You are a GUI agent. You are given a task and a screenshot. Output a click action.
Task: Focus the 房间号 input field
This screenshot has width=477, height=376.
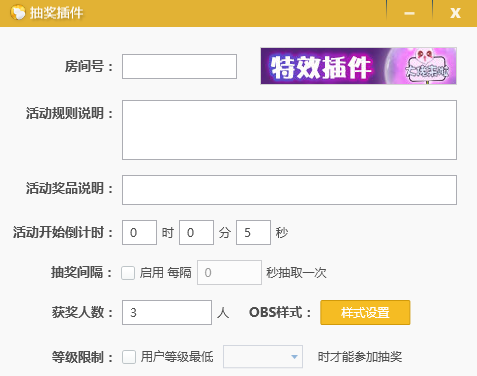tap(179, 67)
